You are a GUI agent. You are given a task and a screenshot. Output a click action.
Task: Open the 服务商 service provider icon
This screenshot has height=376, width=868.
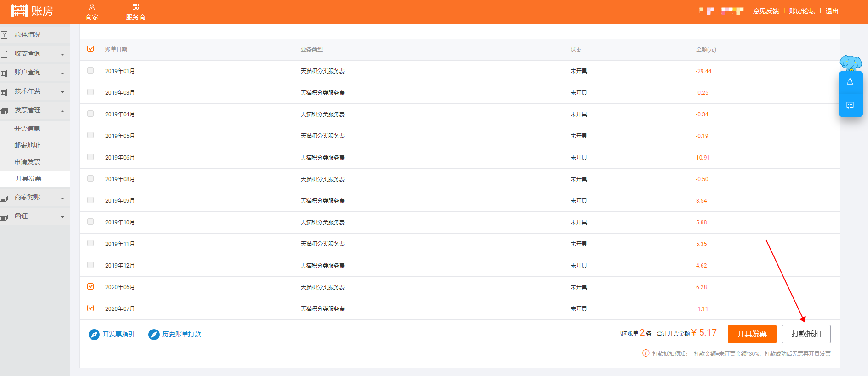(136, 7)
